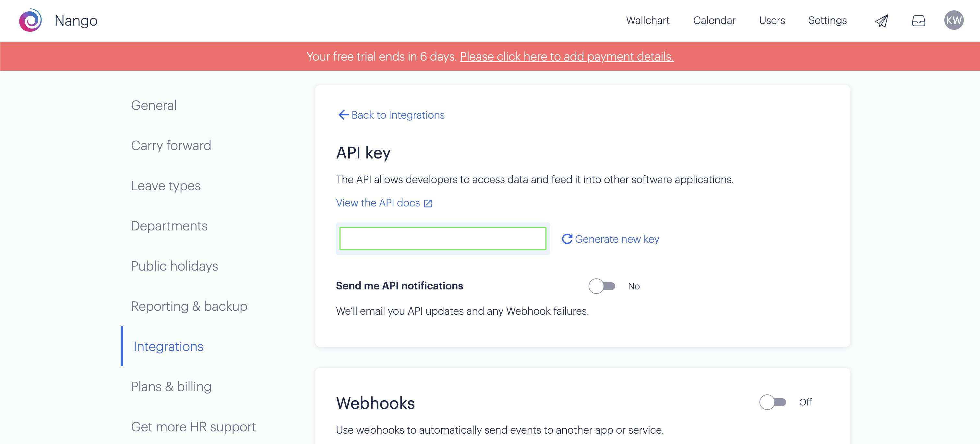Open the KW user avatar menu
Viewport: 980px width, 444px height.
(x=953, y=20)
